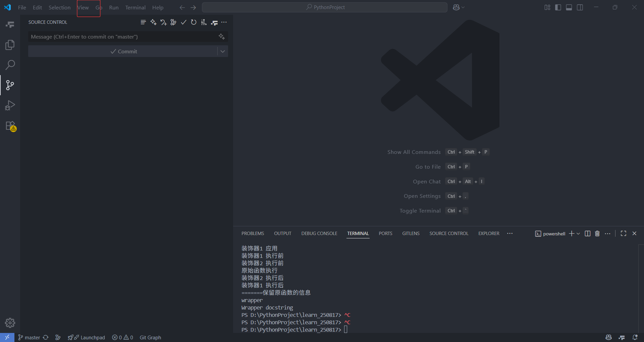Maximize the panel size icon
Image resolution: width=644 pixels, height=342 pixels.
click(624, 233)
